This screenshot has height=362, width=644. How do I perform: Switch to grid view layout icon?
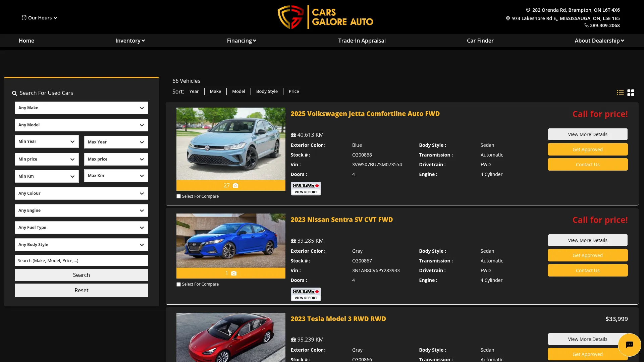point(631,93)
